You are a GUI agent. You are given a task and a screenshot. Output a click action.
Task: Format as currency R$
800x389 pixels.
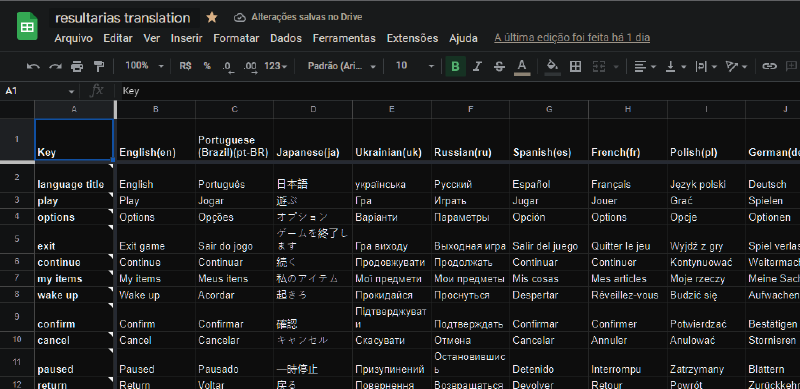185,66
